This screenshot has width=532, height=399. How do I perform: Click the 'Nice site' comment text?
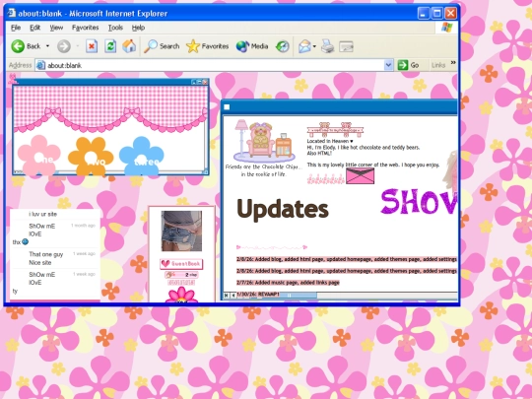40,263
